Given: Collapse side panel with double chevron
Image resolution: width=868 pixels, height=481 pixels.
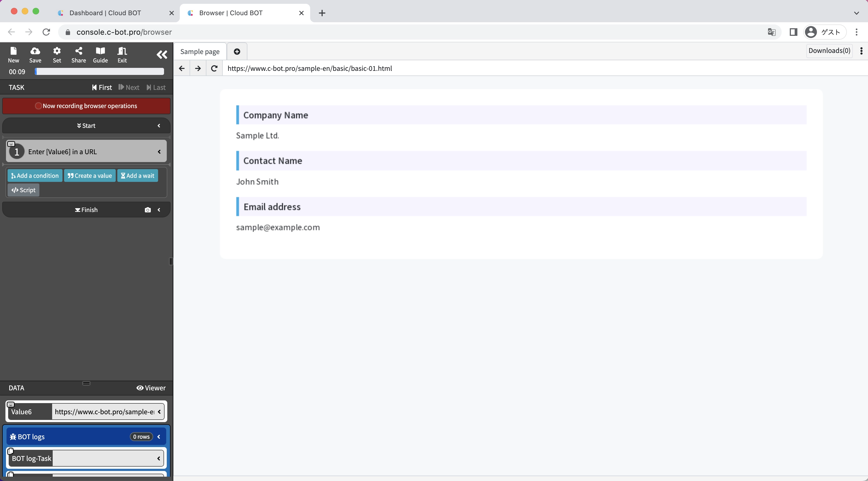Looking at the screenshot, I should pyautogui.click(x=162, y=55).
